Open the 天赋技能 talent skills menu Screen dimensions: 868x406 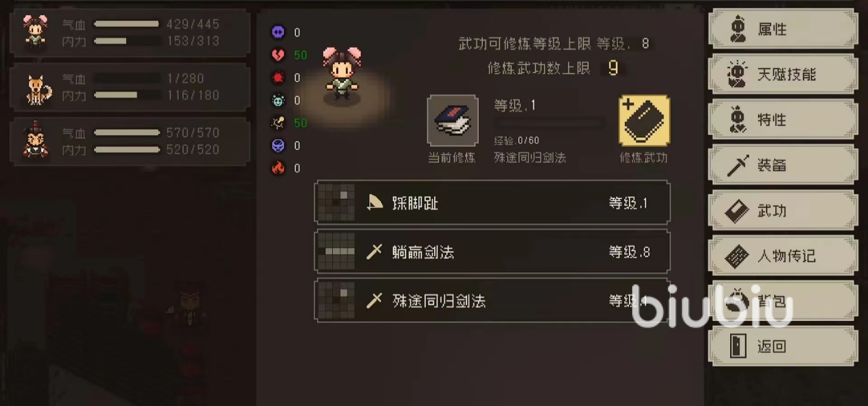pos(783,74)
